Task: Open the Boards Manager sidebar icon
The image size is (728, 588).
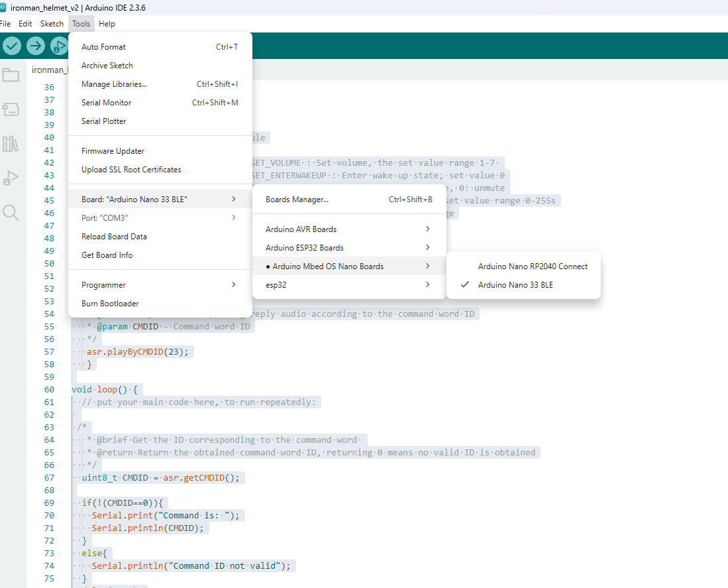Action: click(11, 109)
